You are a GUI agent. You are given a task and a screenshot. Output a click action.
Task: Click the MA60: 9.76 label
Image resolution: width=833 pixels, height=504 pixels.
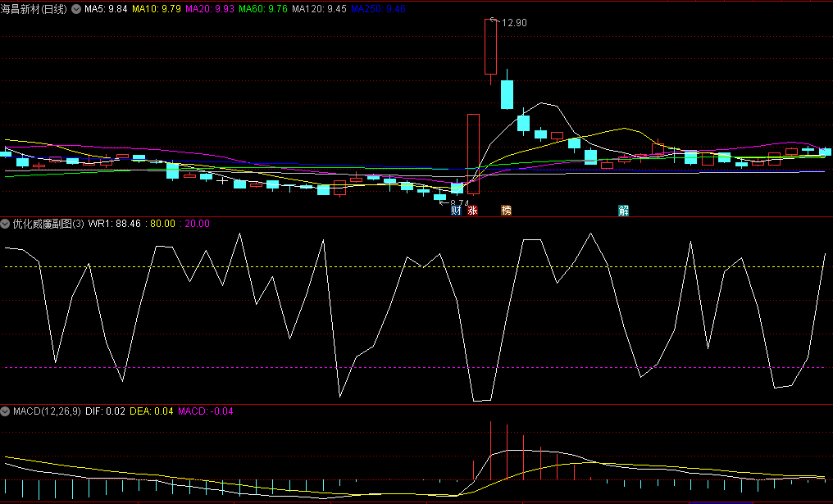point(263,9)
